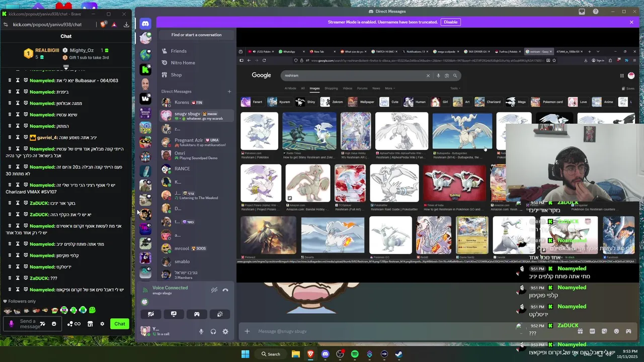Open File Explorer from taskbar
644x362 pixels.
coord(295,354)
